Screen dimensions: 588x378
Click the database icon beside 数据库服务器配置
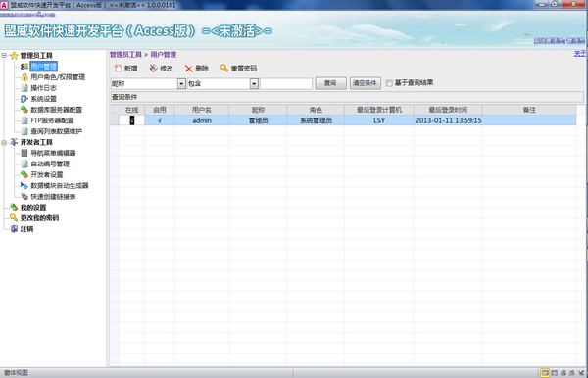click(x=24, y=110)
